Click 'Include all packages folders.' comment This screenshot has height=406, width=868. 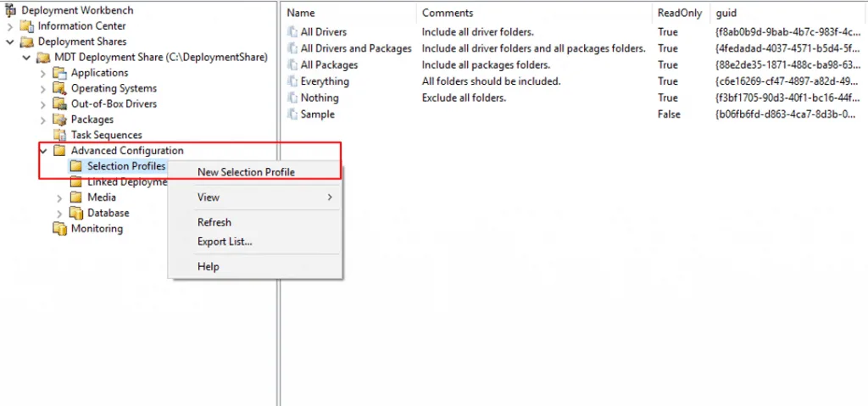(486, 64)
